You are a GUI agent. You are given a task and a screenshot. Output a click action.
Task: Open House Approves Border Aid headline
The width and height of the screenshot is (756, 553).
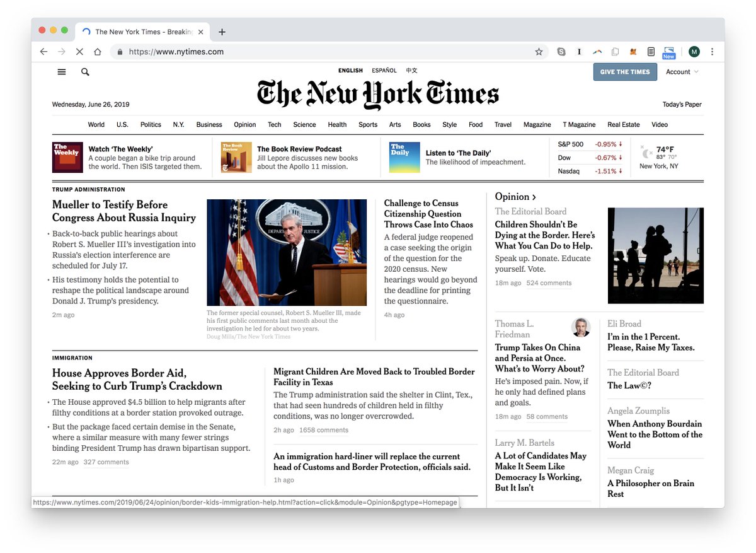coord(137,380)
